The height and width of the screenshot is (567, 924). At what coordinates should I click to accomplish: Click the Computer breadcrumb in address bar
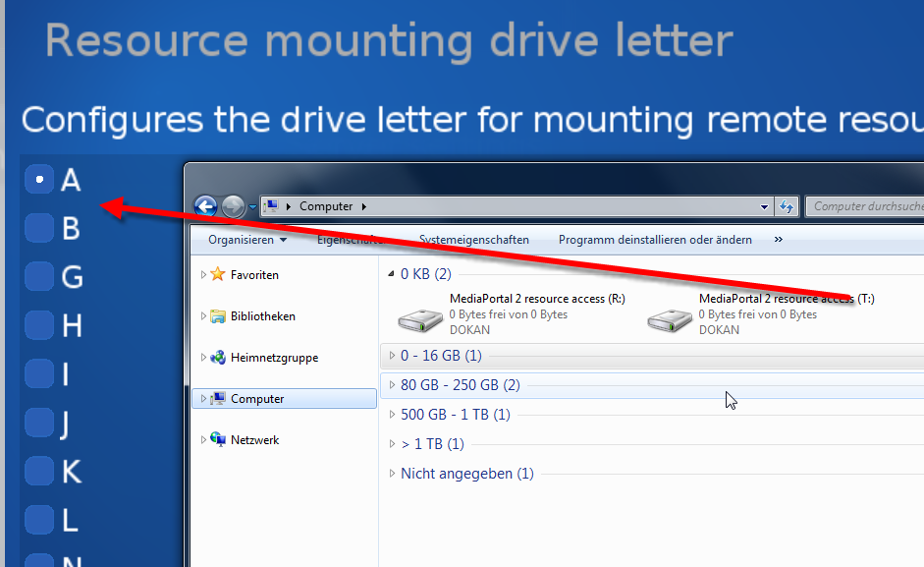(326, 206)
